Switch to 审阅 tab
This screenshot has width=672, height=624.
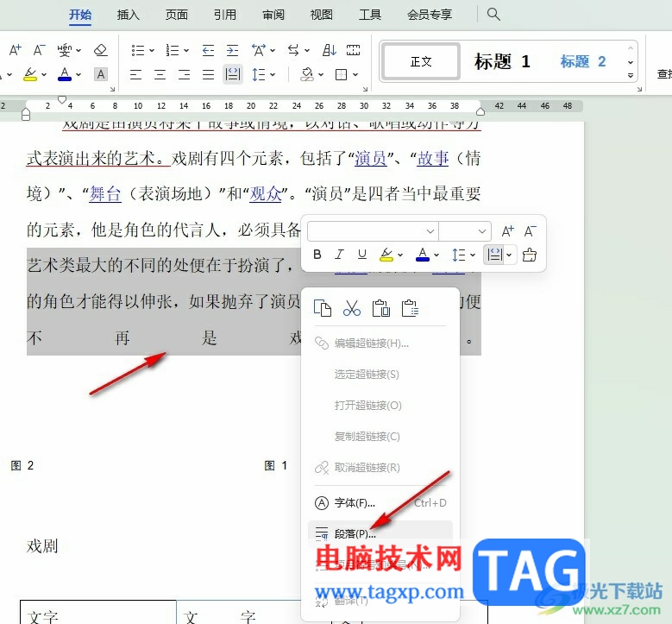point(273,15)
